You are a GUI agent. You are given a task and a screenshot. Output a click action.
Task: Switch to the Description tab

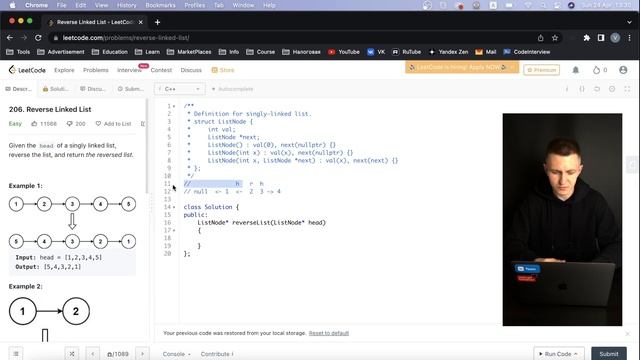click(18, 89)
